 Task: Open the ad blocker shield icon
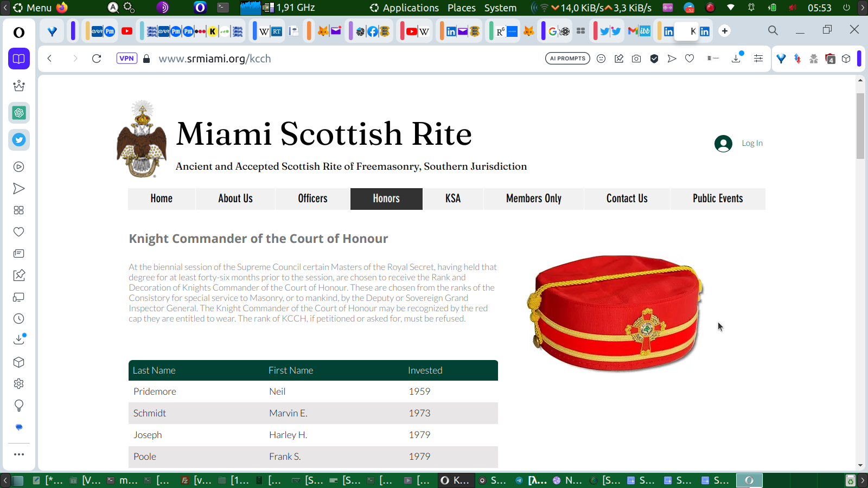click(654, 59)
